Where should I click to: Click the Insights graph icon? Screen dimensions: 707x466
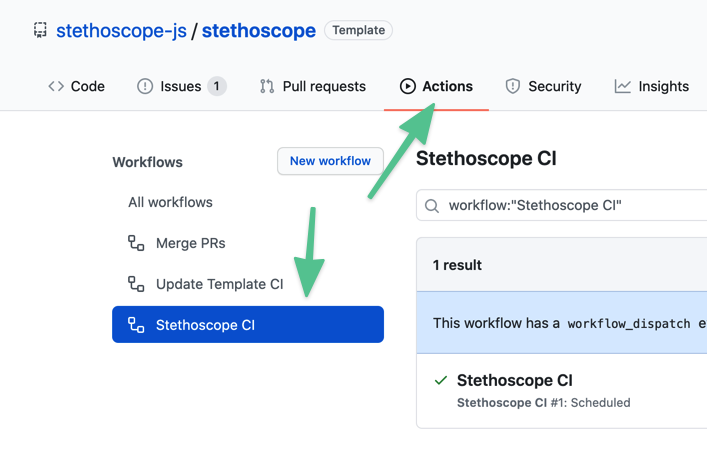coord(623,87)
